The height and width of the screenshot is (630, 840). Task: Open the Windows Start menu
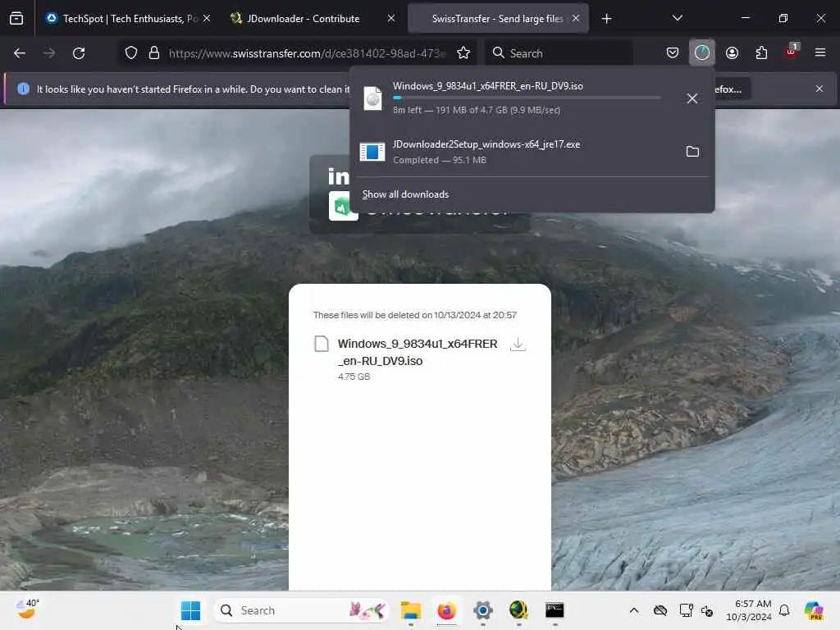click(190, 610)
